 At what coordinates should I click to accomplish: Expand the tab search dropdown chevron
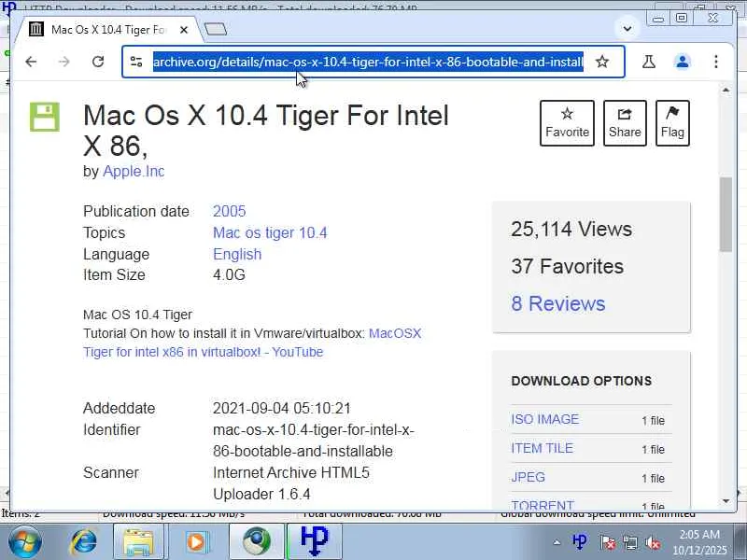click(627, 29)
